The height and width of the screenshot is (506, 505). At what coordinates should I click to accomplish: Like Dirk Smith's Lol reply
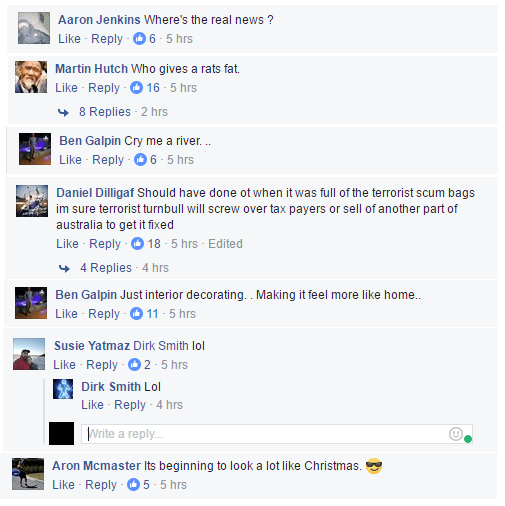tap(92, 405)
